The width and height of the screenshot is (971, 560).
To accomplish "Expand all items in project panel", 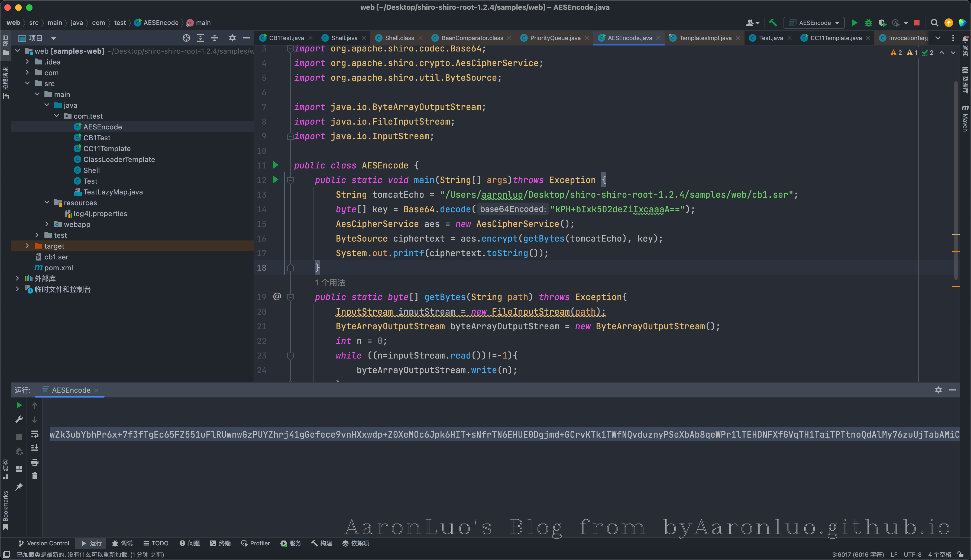I will (x=200, y=38).
